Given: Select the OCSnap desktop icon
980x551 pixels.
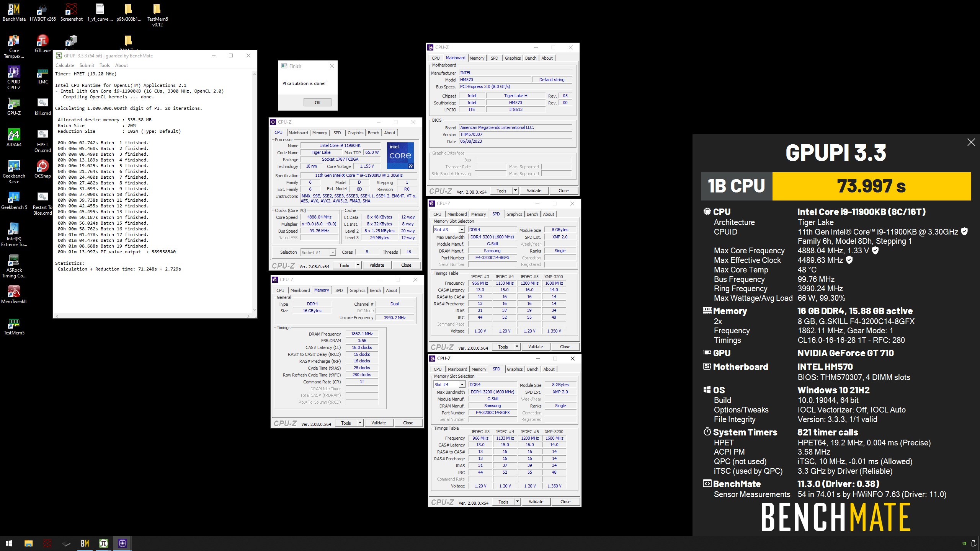Looking at the screenshot, I should tap(43, 169).
